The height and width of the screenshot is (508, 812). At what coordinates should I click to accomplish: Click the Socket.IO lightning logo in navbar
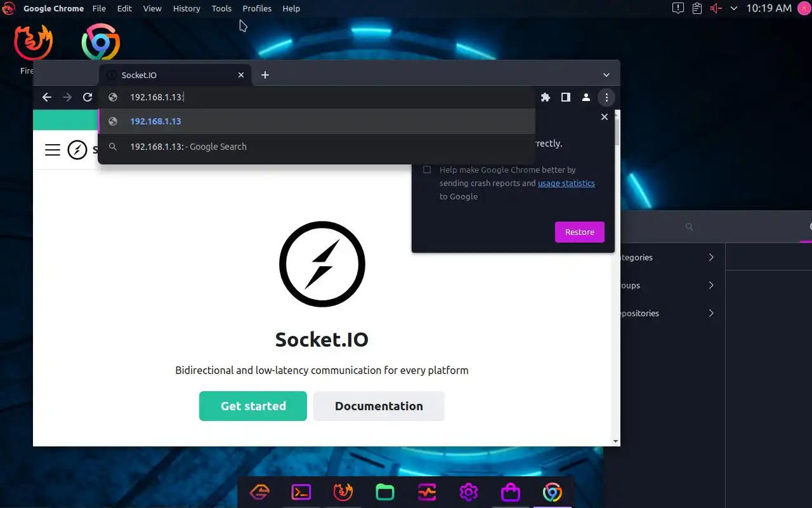point(77,150)
